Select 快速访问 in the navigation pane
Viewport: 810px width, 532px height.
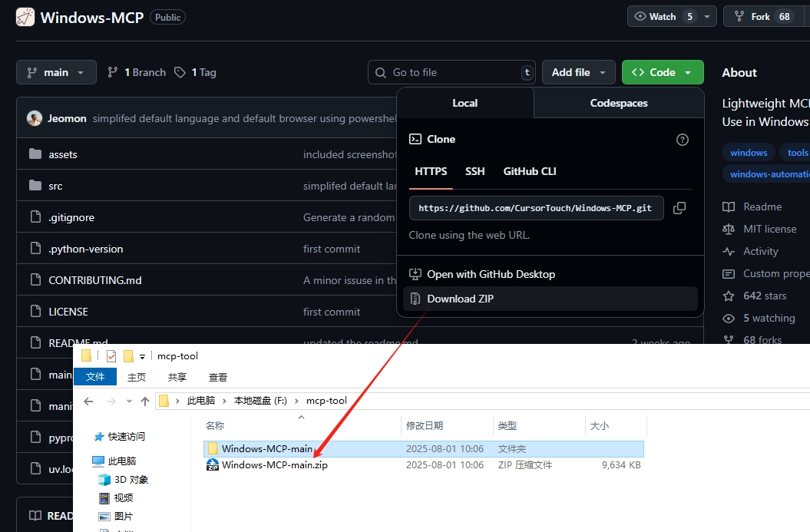[x=120, y=437]
